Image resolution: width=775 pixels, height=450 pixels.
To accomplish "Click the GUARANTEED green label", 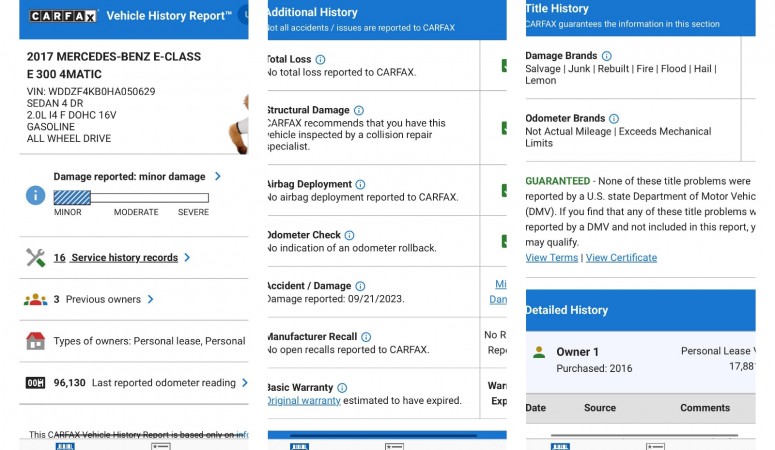I will point(558,181).
